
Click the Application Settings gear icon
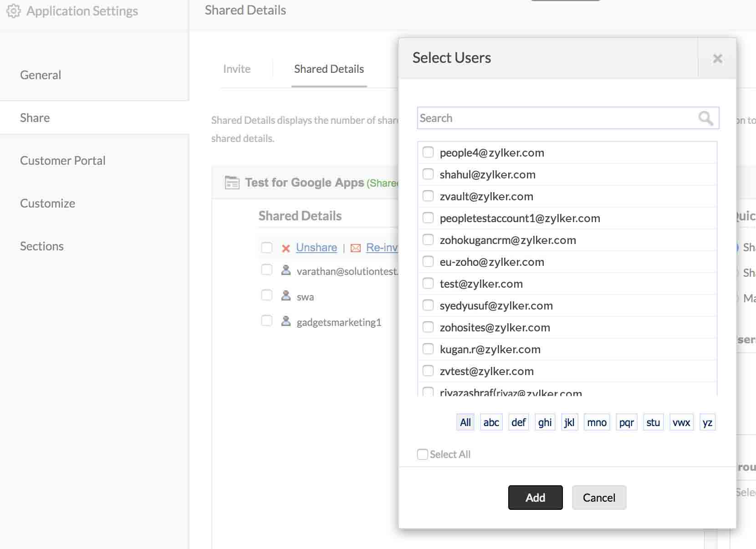click(x=14, y=11)
